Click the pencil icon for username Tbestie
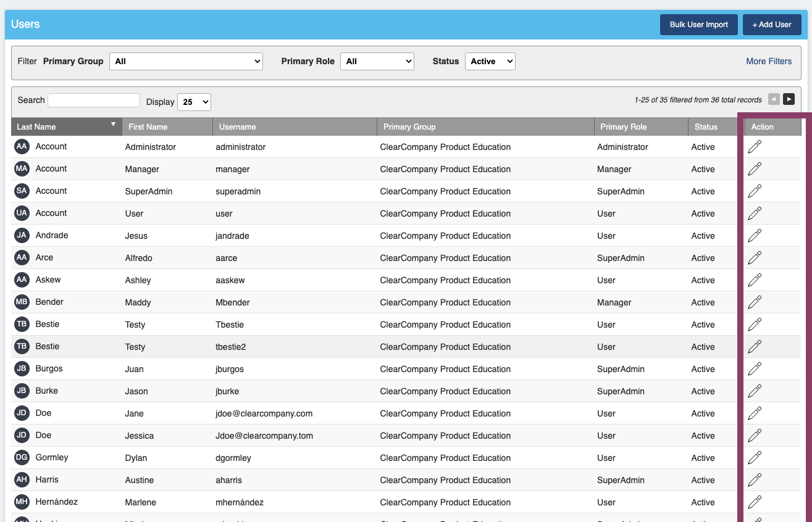Image resolution: width=812 pixels, height=522 pixels. click(755, 325)
